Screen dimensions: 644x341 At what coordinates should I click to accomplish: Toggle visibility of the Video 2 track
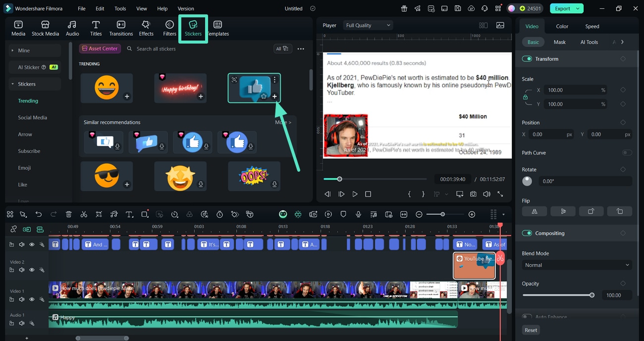(32, 270)
